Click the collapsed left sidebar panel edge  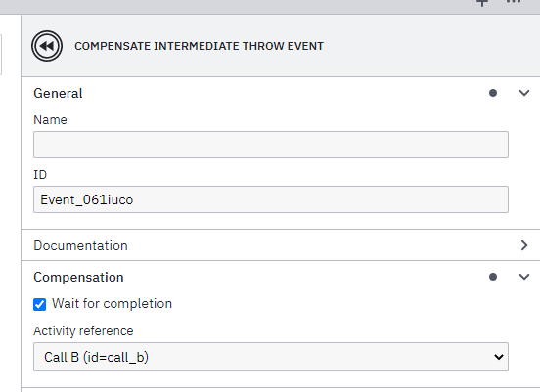coord(1,55)
